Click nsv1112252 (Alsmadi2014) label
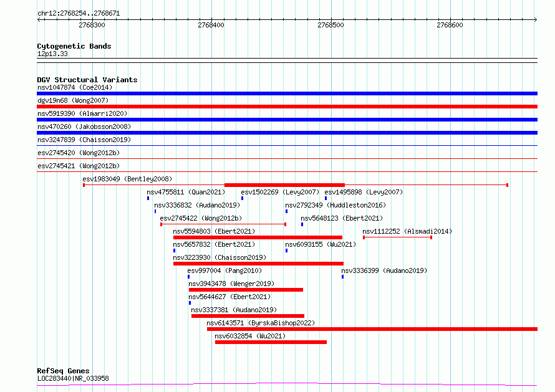555x392 pixels. pos(407,231)
